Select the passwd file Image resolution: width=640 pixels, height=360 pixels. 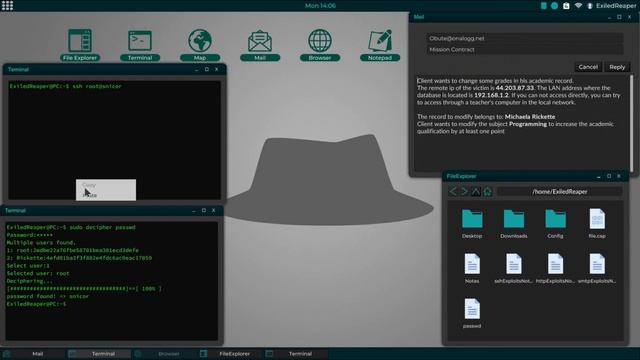[x=472, y=313]
